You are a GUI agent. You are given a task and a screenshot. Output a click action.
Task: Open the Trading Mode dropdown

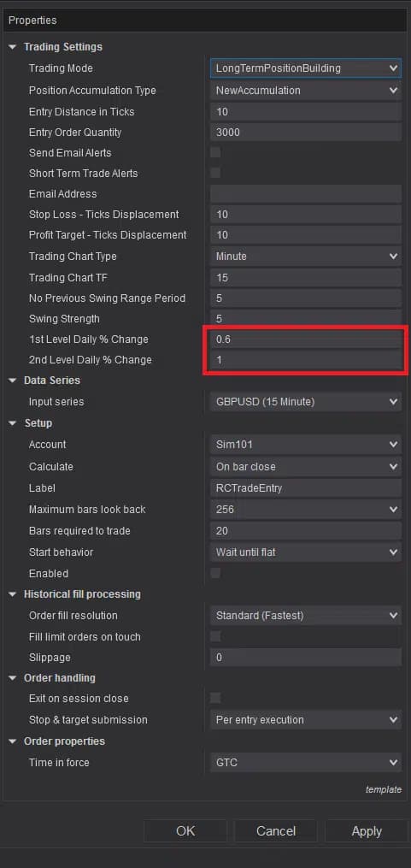tap(306, 68)
